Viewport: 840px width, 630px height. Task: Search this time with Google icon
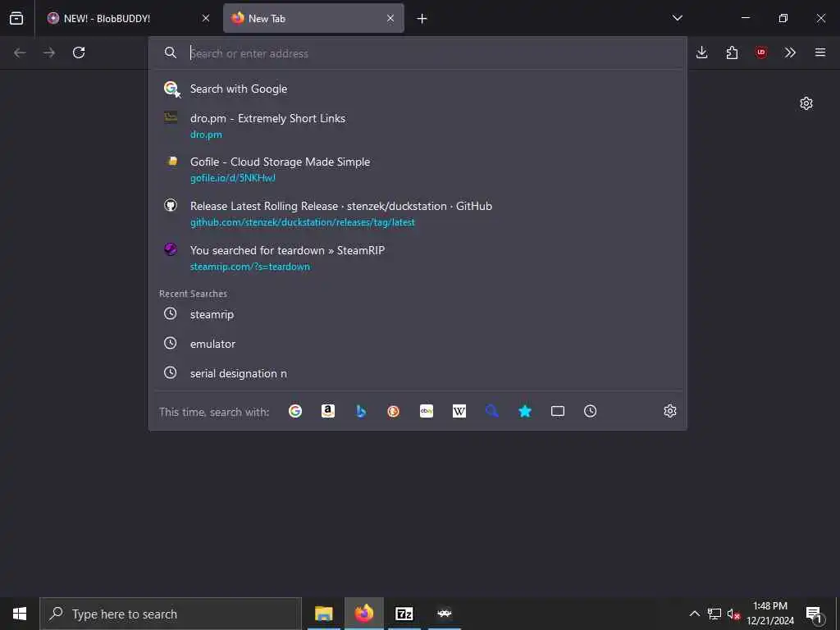coord(295,411)
